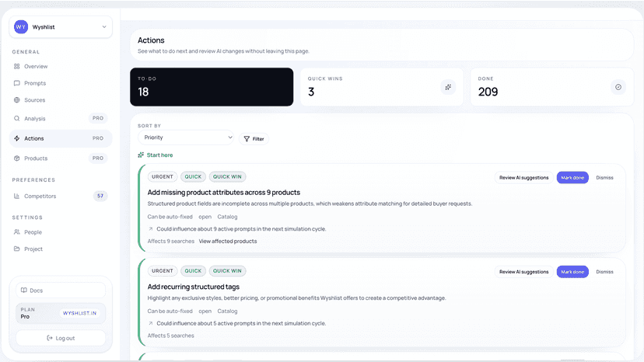Click the Overview grid icon
This screenshot has width=644, height=362.
tap(17, 66)
